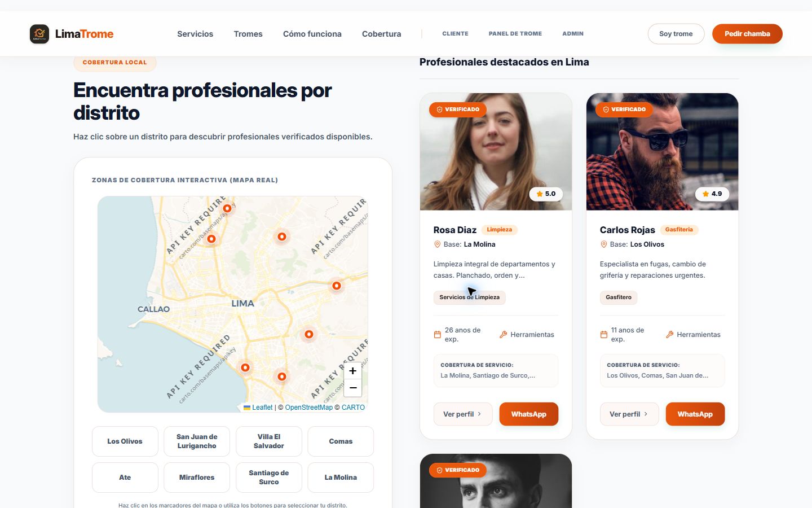The width and height of the screenshot is (812, 508).
Task: Click Carlos Rojas's profile photo
Action: (663, 152)
